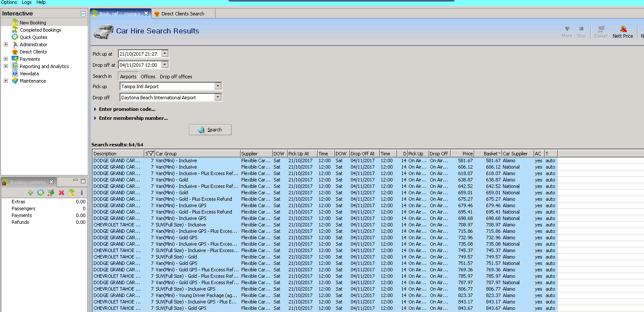Screen dimensions: 644x312
Task: Select the Airports search-in option
Action: (x=128, y=77)
